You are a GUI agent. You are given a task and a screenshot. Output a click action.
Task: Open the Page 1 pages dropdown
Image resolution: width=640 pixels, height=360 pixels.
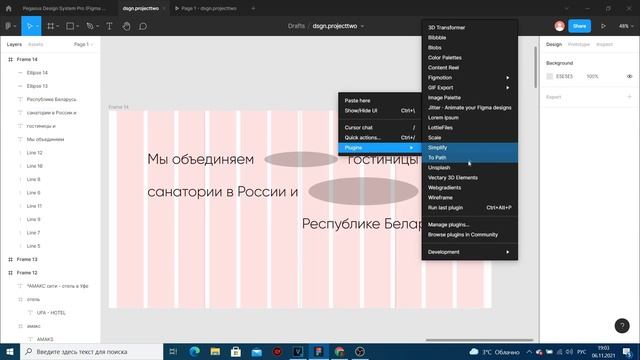point(83,44)
